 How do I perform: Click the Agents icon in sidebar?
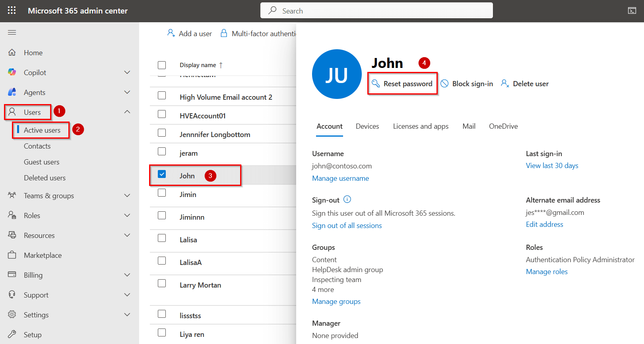coord(12,92)
